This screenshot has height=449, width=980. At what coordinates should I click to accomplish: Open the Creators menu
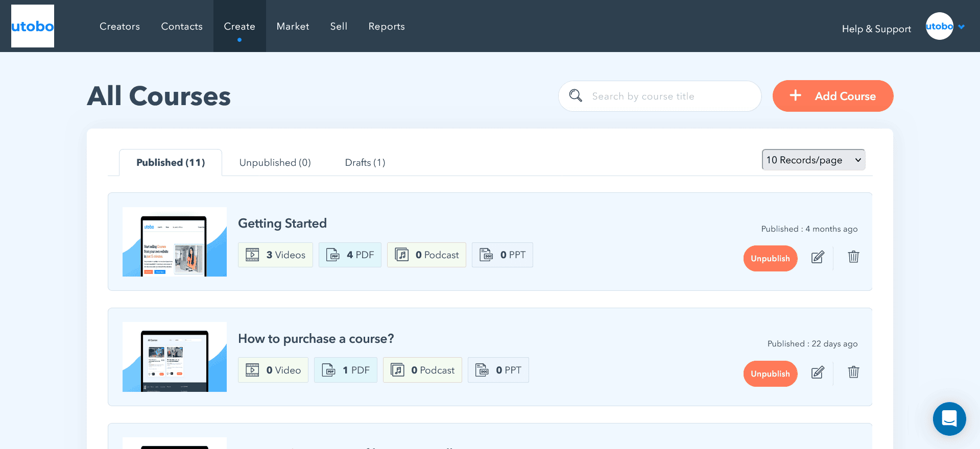pyautogui.click(x=119, y=27)
